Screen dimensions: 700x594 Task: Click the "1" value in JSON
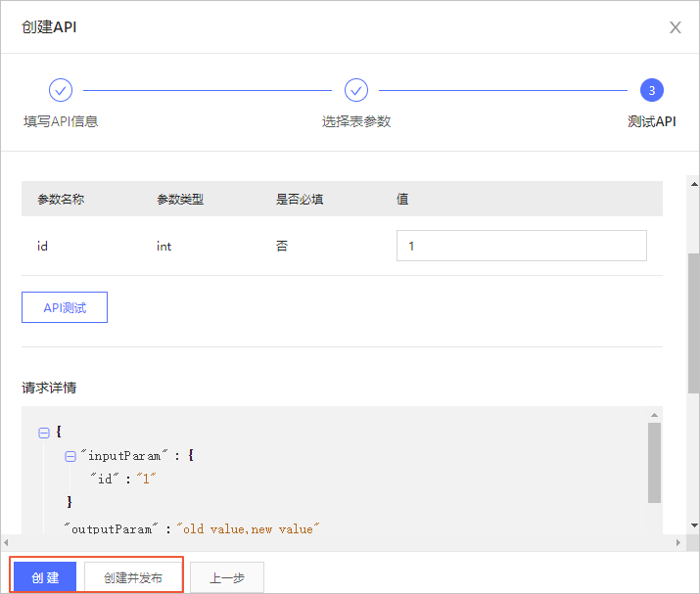pos(146,479)
